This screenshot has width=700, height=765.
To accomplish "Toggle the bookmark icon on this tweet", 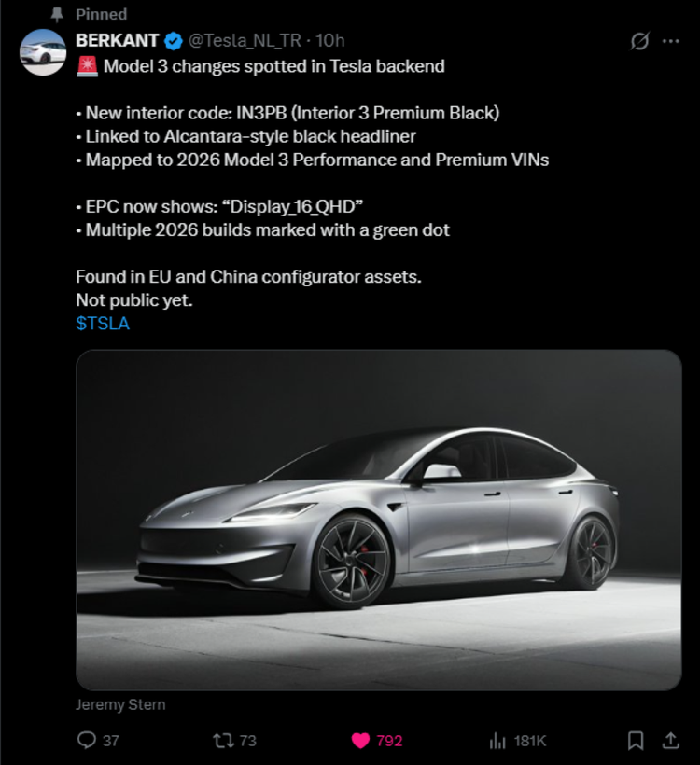I will 636,740.
